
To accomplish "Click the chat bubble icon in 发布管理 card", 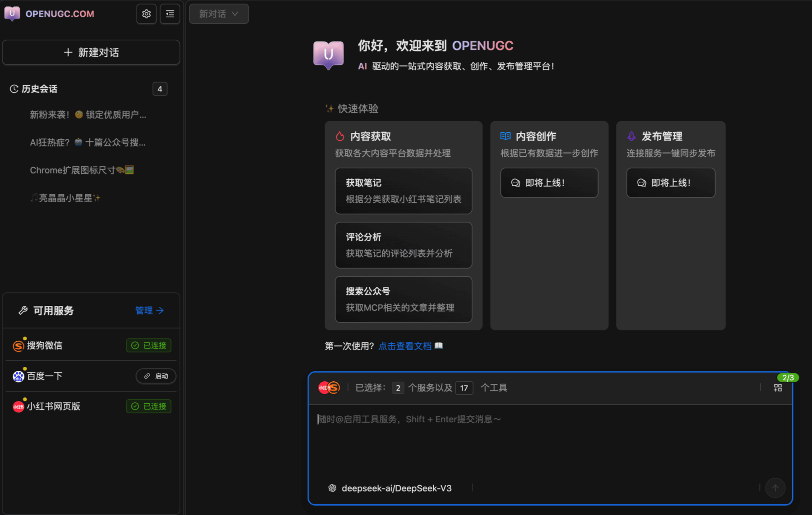I will point(642,183).
